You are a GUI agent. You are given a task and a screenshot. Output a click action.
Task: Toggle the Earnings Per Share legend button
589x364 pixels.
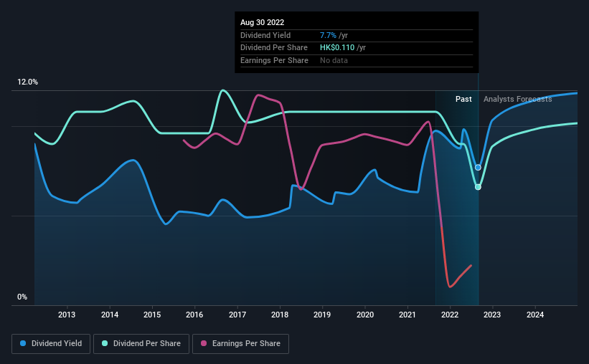[240, 344]
